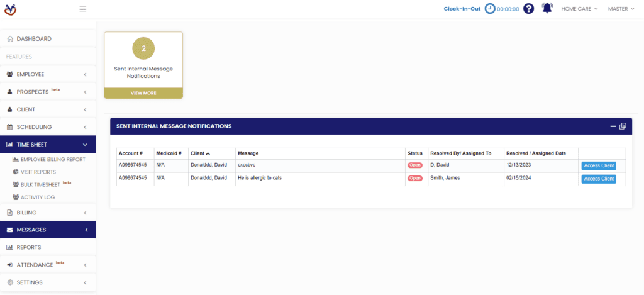Open the Visit Reports submenu item
The height and width of the screenshot is (295, 644).
pos(38,172)
